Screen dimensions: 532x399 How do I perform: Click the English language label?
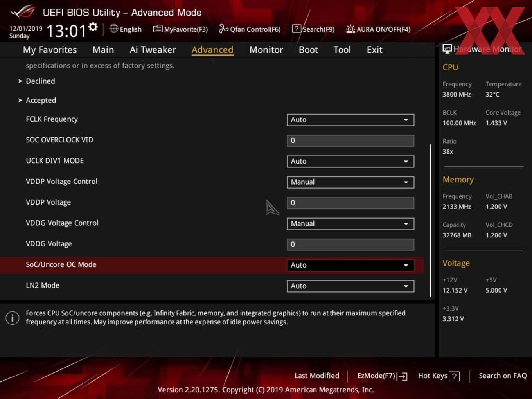[x=131, y=29]
